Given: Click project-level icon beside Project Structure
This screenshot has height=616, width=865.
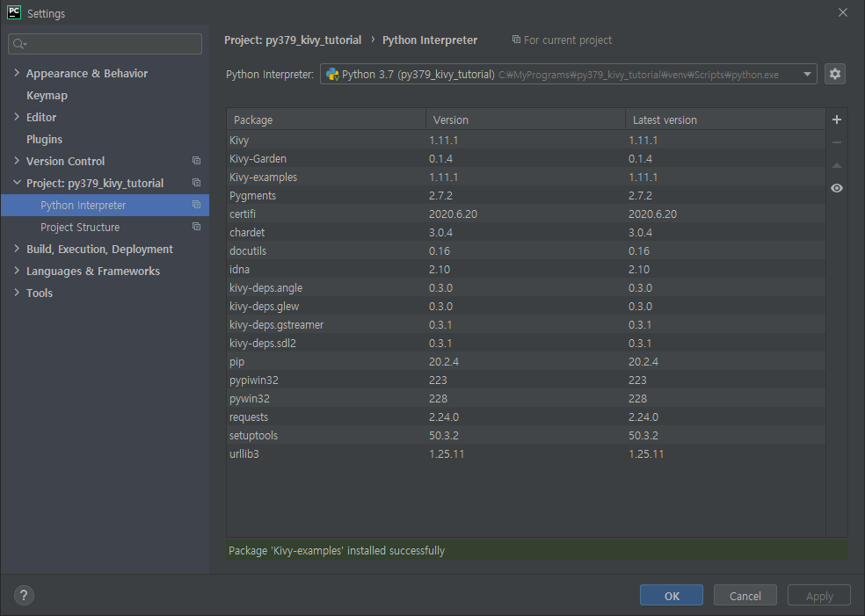Looking at the screenshot, I should point(196,227).
